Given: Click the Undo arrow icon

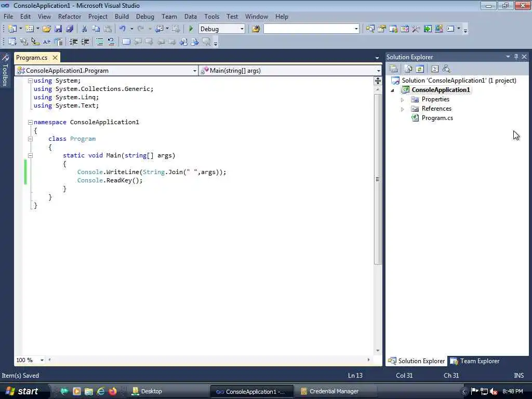Looking at the screenshot, I should 123,29.
